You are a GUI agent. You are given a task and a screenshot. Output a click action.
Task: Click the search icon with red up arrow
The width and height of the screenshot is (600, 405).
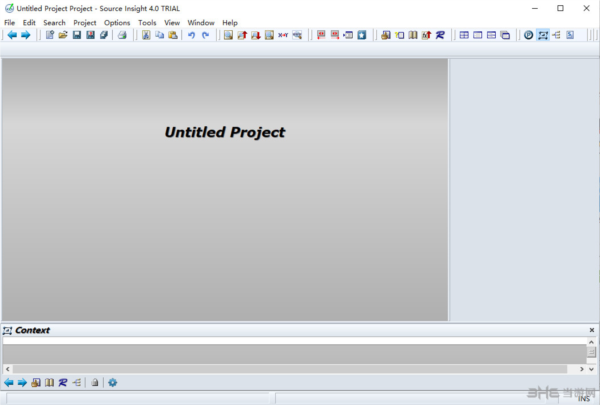coord(242,35)
